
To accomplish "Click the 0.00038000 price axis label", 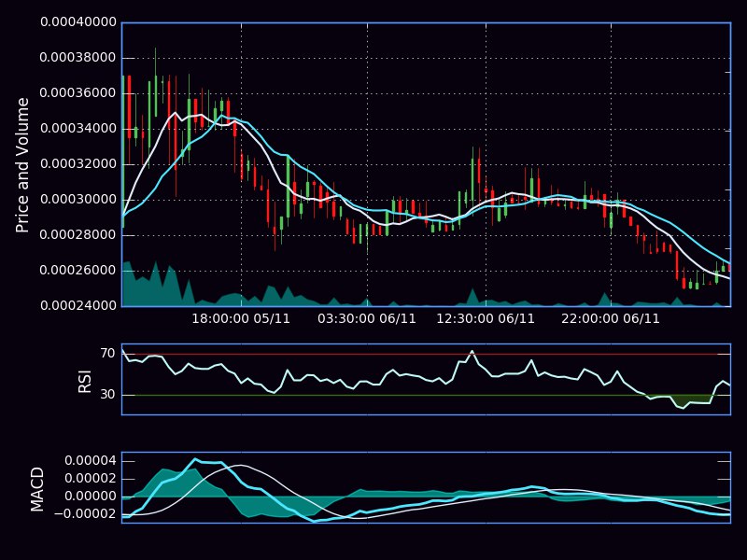I will pos(78,58).
